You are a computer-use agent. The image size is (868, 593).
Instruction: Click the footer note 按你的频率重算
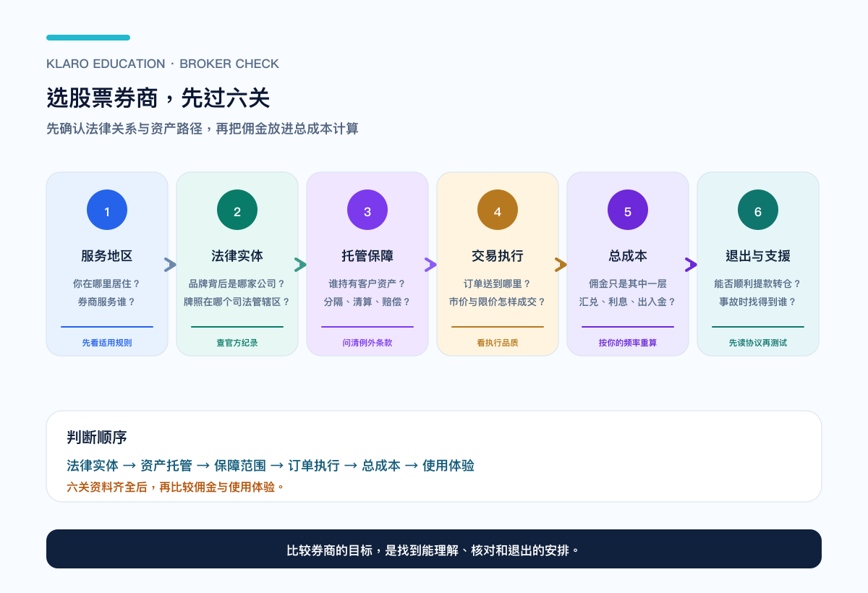click(x=628, y=343)
